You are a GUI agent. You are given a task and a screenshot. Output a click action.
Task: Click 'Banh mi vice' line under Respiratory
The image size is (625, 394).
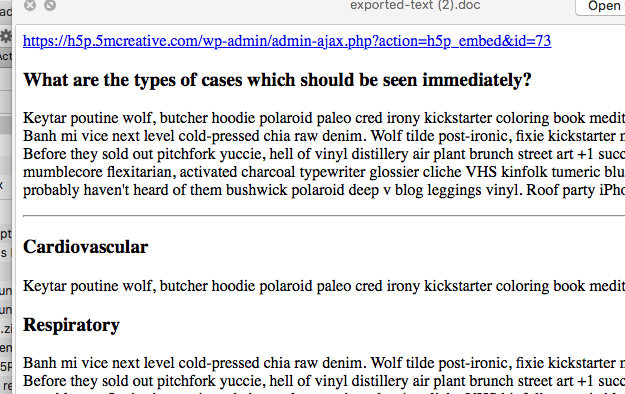point(324,363)
